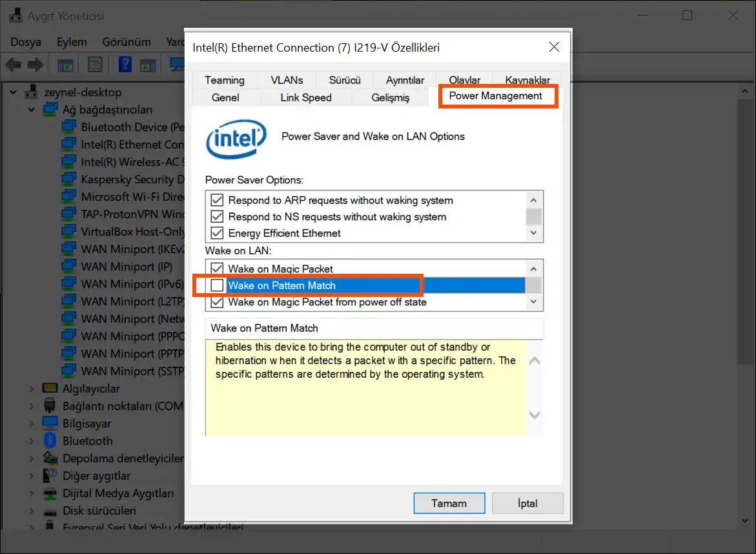Image resolution: width=756 pixels, height=554 pixels.
Task: Confirm with the Tamam button
Action: 449,503
